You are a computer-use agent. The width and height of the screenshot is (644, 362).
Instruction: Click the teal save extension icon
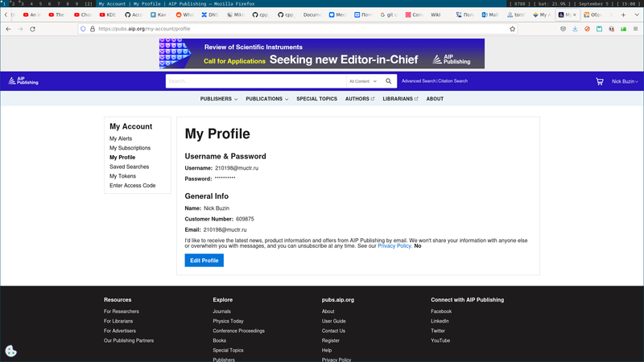(x=599, y=29)
